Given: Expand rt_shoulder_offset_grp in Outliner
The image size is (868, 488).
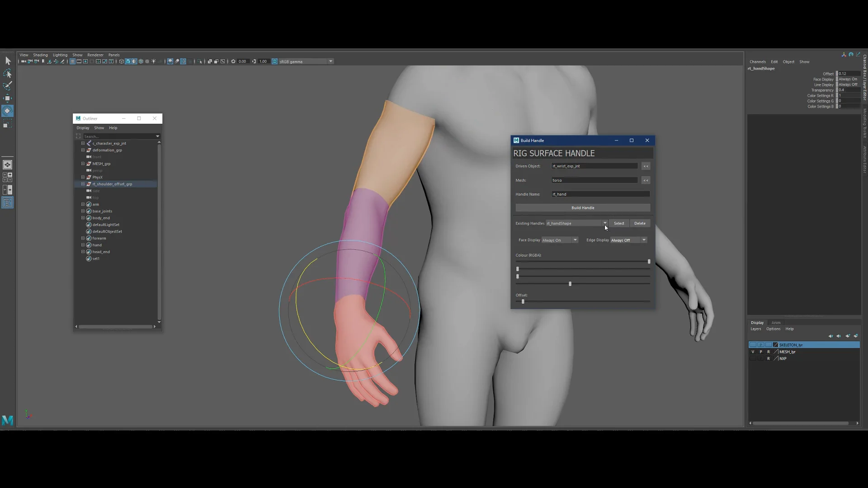Looking at the screenshot, I should [x=83, y=184].
